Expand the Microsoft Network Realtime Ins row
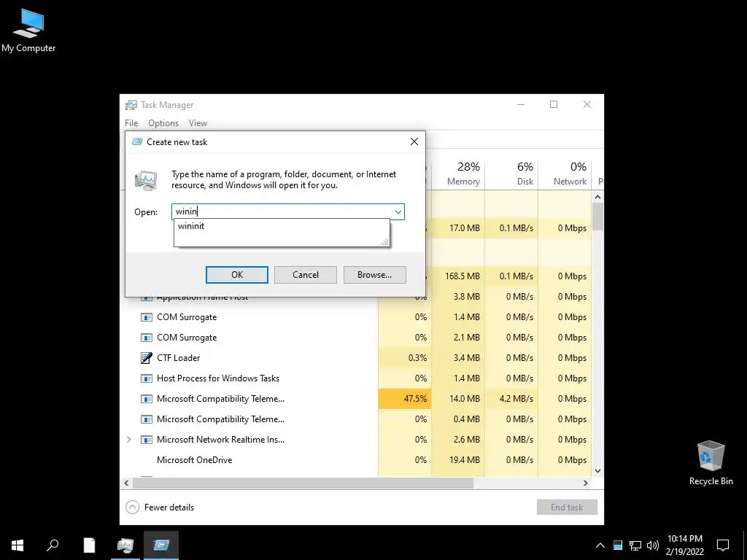Screen dimensions: 747x560 128,440
